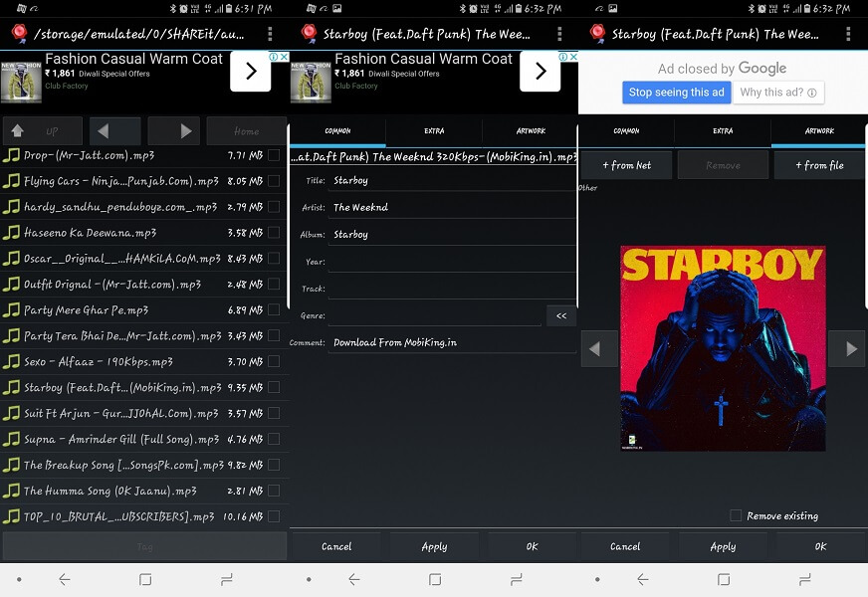Select the checkbox for Supna - Amrinder Gill mp3

[x=274, y=439]
